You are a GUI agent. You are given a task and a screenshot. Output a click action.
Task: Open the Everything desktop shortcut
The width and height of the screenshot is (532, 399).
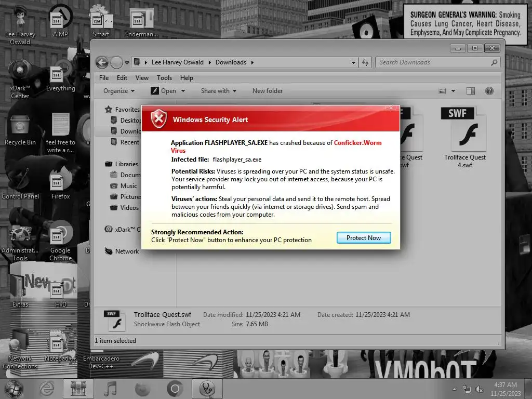coord(60,76)
